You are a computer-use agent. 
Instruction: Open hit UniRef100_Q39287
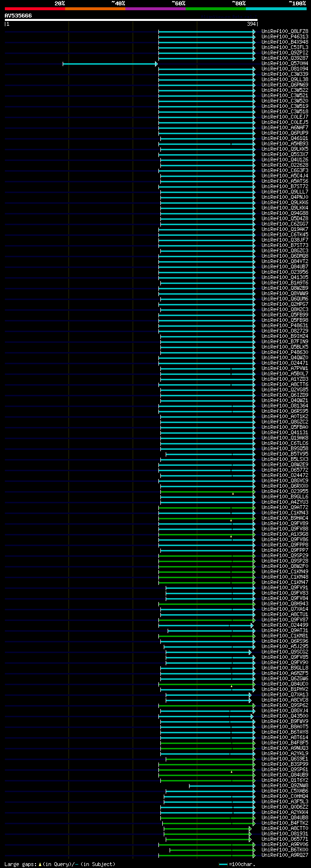pyautogui.click(x=285, y=58)
